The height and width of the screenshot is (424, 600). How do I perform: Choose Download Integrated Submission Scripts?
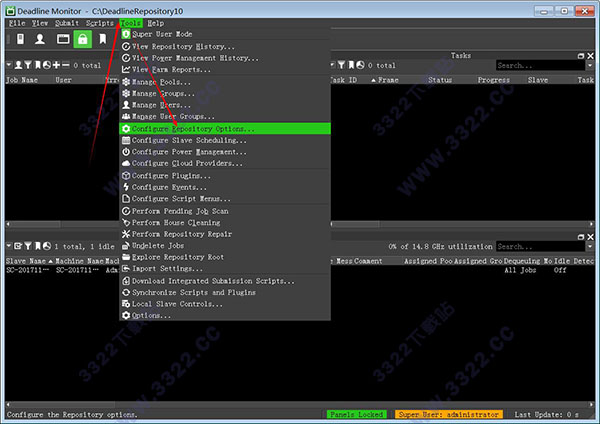point(225,281)
